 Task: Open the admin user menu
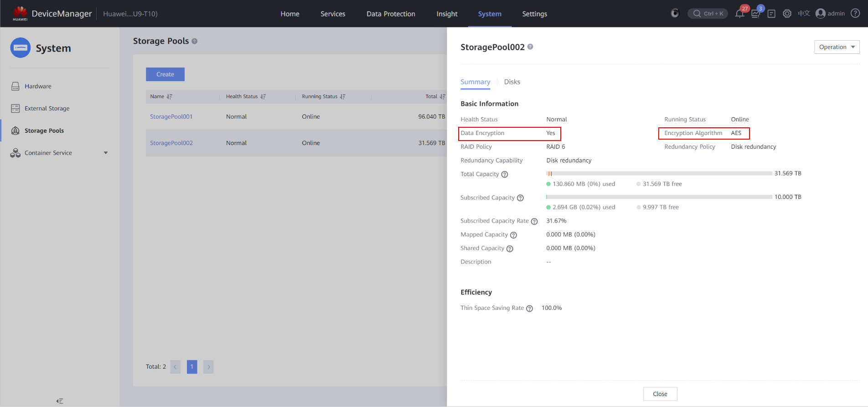[830, 14]
